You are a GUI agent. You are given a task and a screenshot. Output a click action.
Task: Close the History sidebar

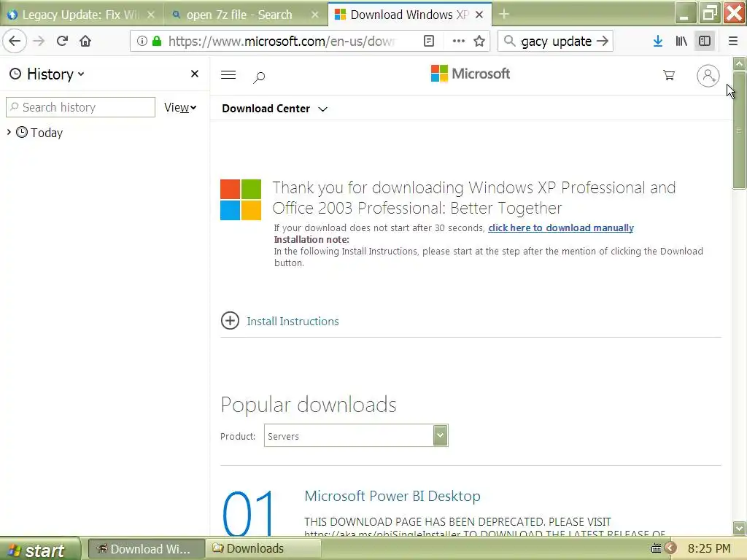[194, 74]
